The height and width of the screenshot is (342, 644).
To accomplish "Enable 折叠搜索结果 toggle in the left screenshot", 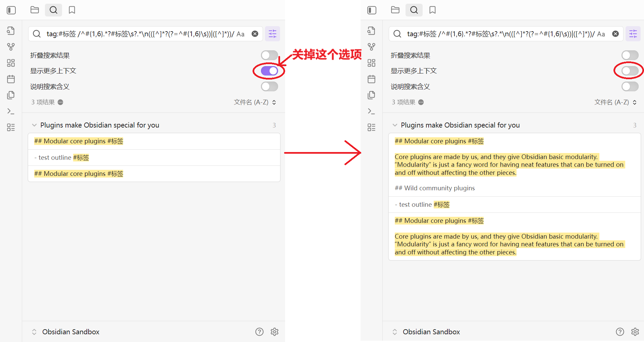I will point(269,55).
